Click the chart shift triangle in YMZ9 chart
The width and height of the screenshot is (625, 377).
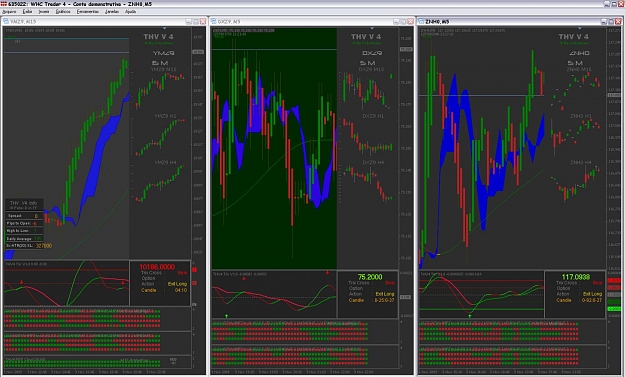(165, 28)
